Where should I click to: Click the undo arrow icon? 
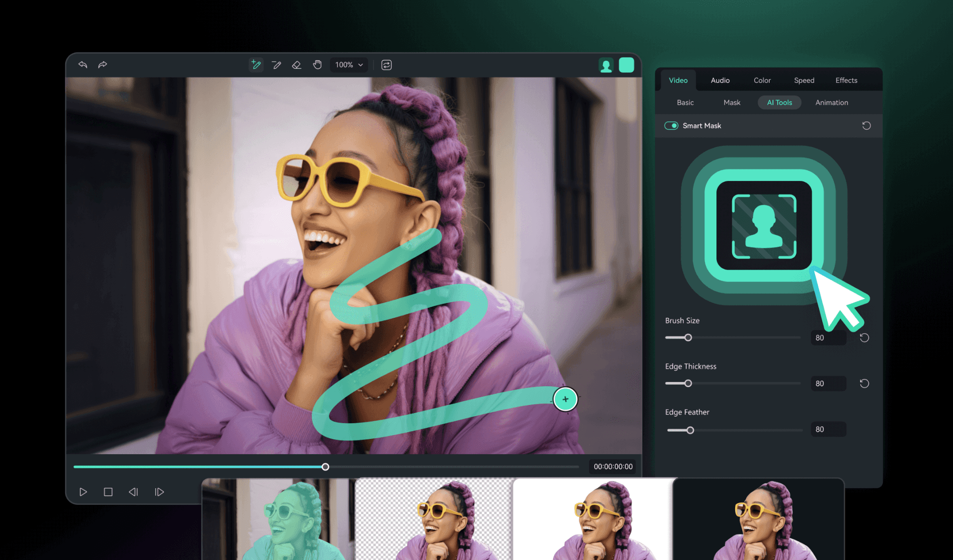83,65
